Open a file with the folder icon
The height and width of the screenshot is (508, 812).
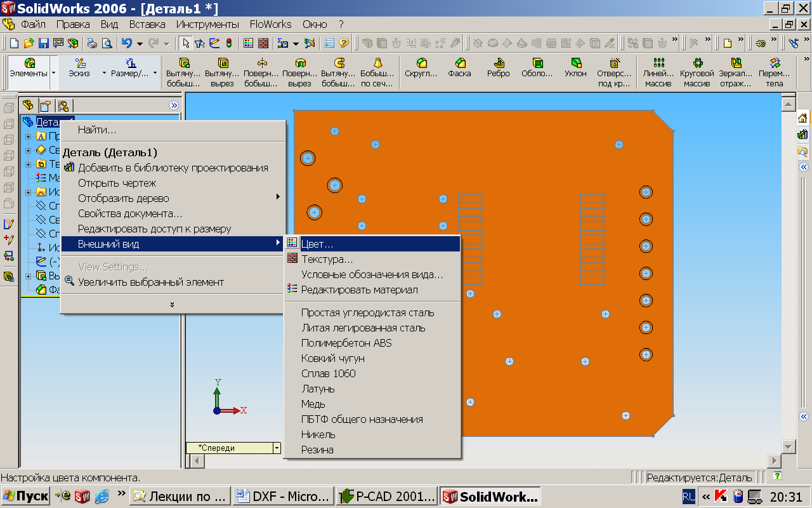tap(29, 43)
